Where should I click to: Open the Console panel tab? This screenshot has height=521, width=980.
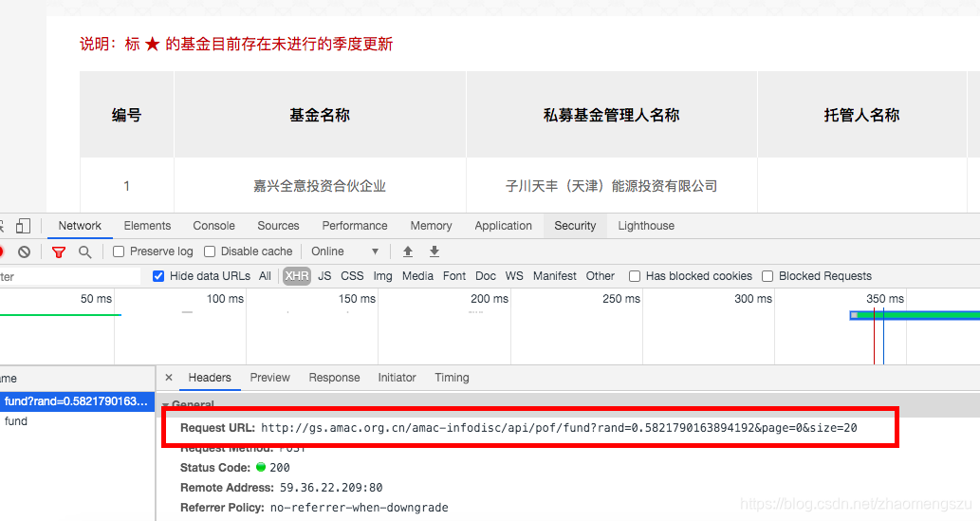pyautogui.click(x=213, y=226)
